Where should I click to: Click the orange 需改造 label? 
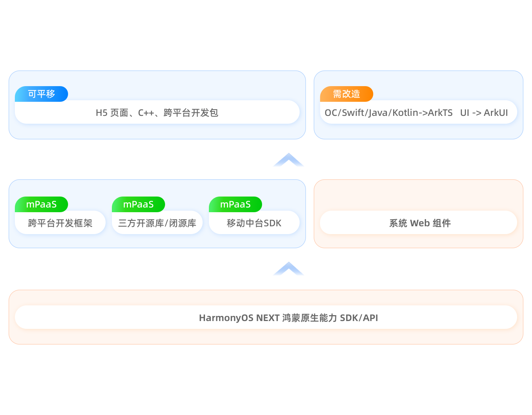tap(347, 94)
